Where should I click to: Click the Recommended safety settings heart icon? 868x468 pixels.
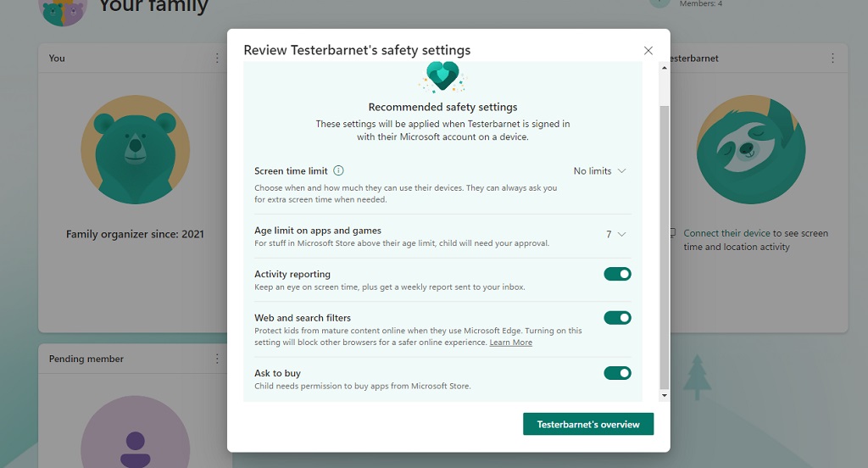442,76
